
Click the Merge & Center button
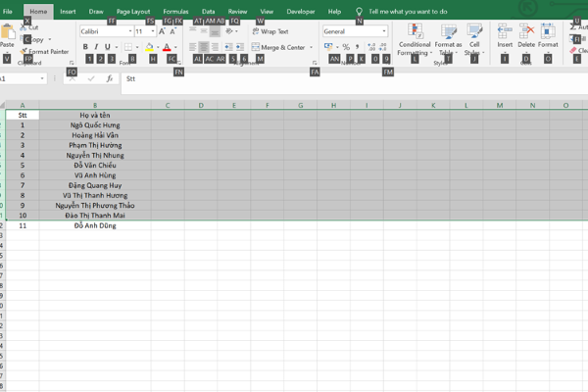click(x=278, y=47)
